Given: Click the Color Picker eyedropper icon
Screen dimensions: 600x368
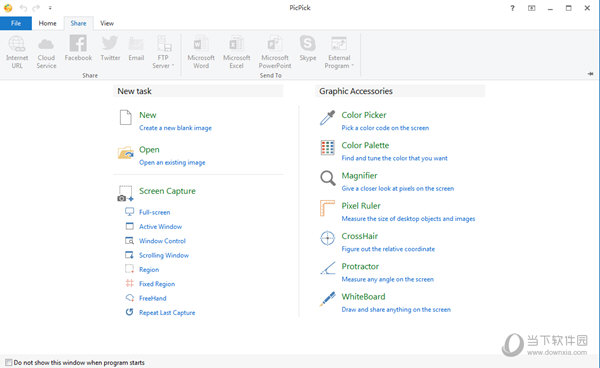Looking at the screenshot, I should click(x=328, y=118).
